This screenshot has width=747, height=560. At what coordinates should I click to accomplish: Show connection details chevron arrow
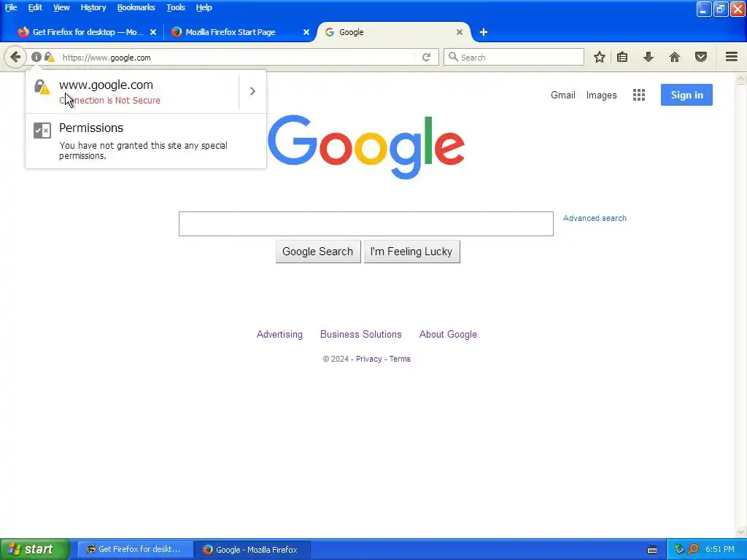tap(252, 91)
